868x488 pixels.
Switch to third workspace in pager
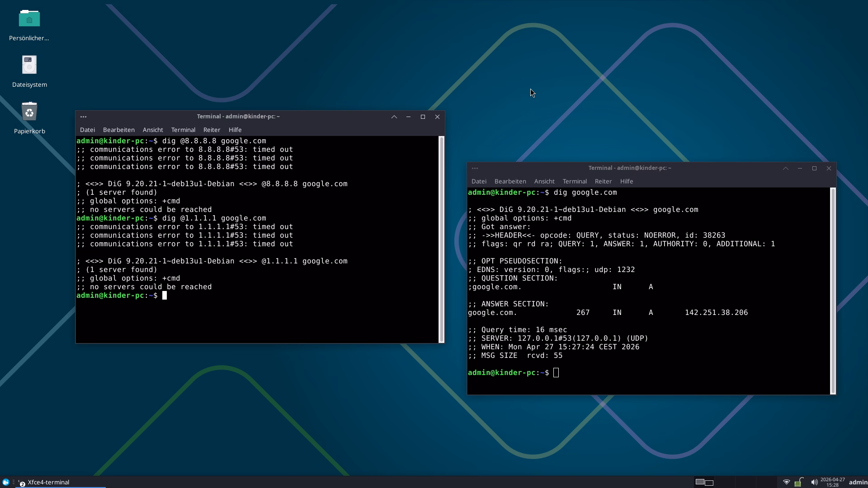pyautogui.click(x=745, y=482)
